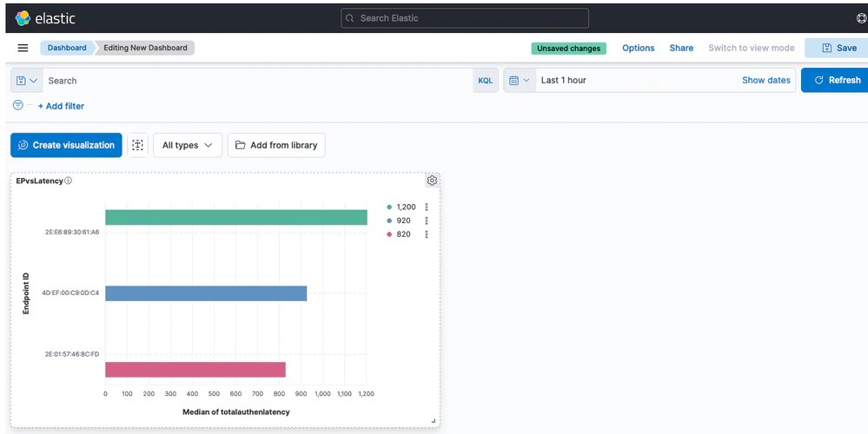Save the dashboard

[x=837, y=48]
